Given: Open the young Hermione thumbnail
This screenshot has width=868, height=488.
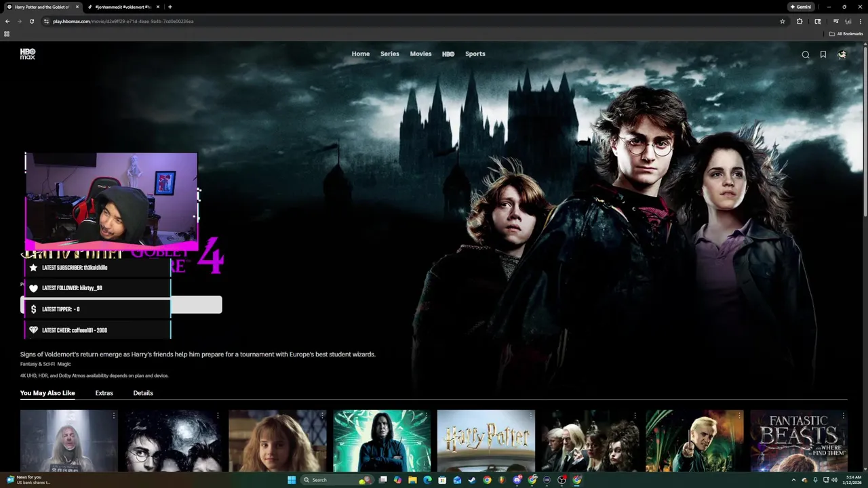Looking at the screenshot, I should tap(277, 441).
